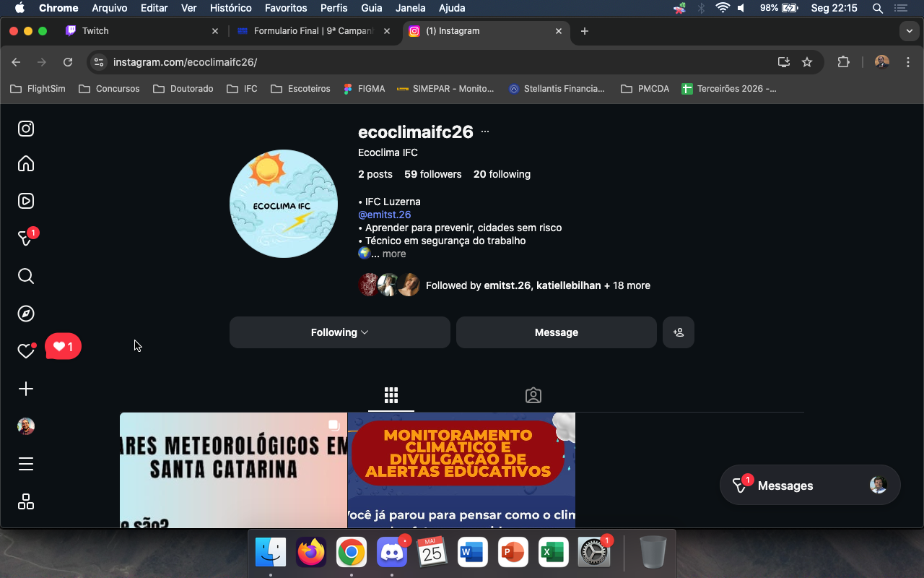Open the @emitst.26 link in bio
Viewport: 924px width, 578px height.
point(385,215)
